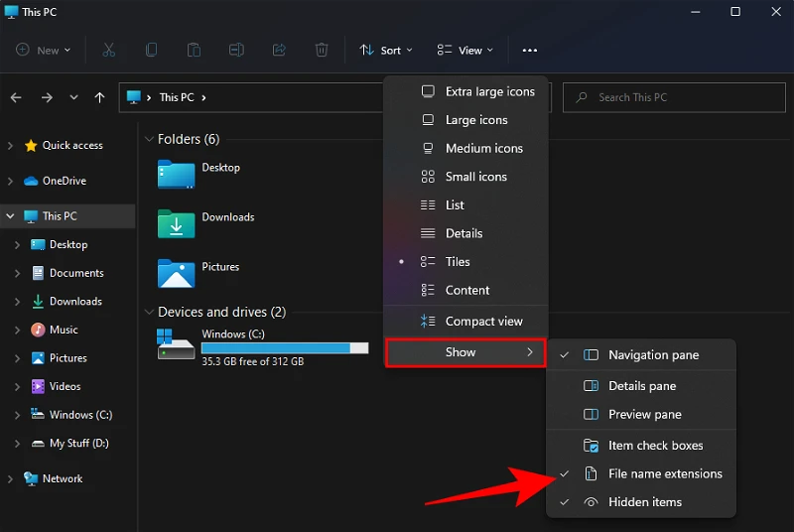Go back with the left arrow
The width and height of the screenshot is (794, 532).
pyautogui.click(x=16, y=97)
